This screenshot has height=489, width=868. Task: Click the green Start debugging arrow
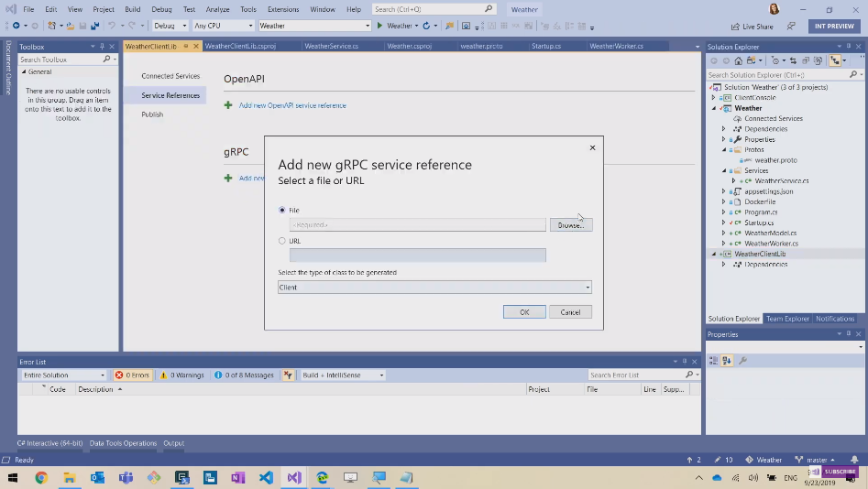click(x=379, y=26)
